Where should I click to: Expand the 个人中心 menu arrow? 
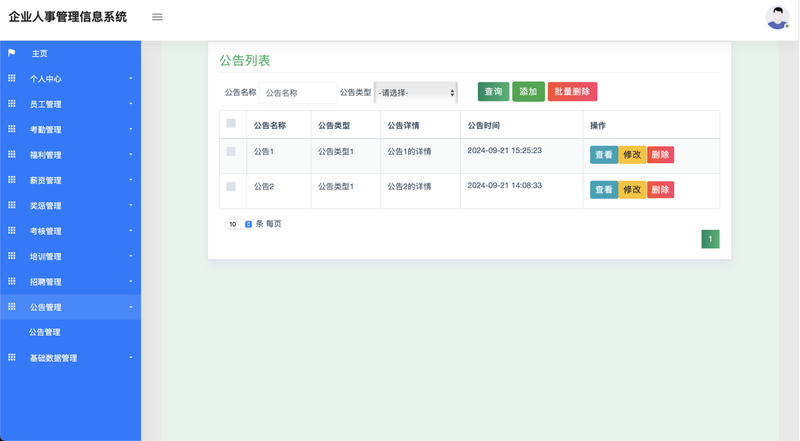pyautogui.click(x=131, y=79)
